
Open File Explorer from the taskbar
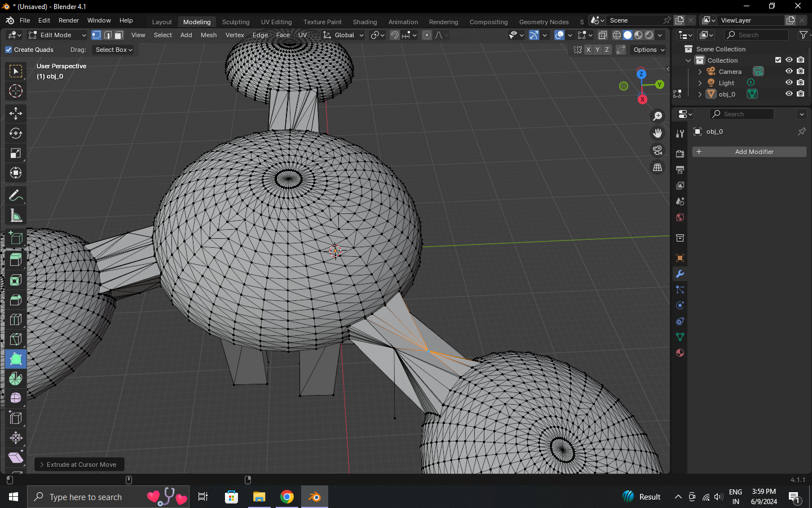[259, 497]
